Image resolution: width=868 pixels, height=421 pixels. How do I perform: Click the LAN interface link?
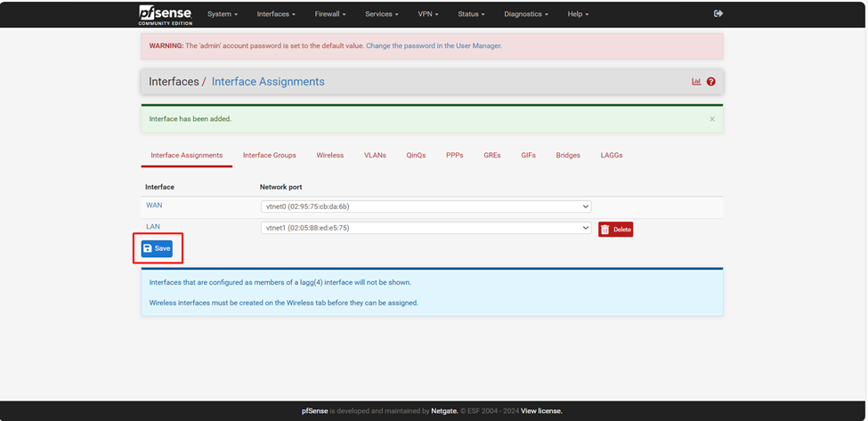(x=153, y=227)
